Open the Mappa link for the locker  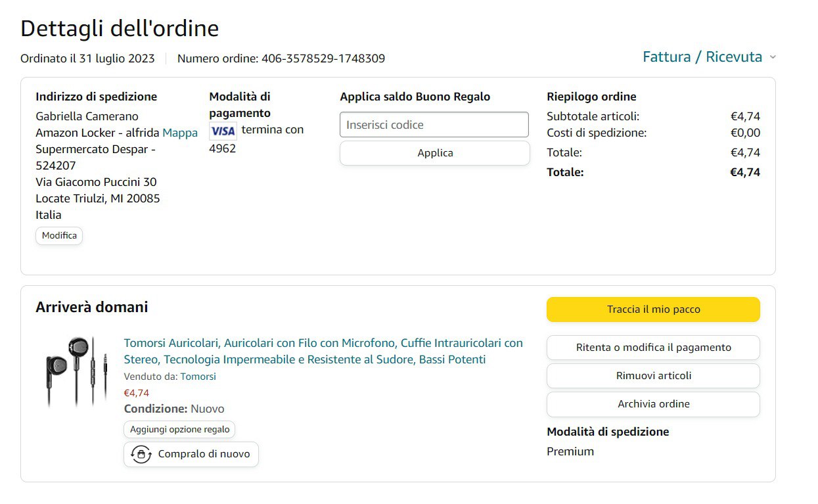click(180, 133)
